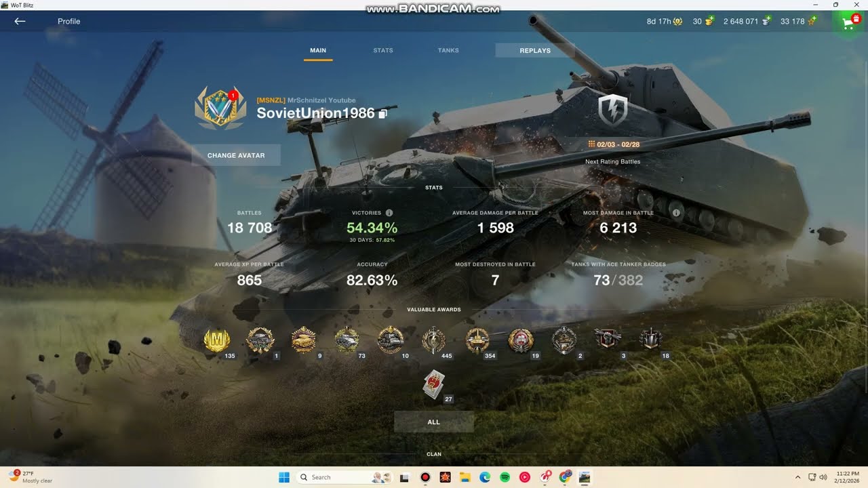Open File Explorer from the taskbar
Viewport: 868px width, 488px height.
[x=465, y=477]
